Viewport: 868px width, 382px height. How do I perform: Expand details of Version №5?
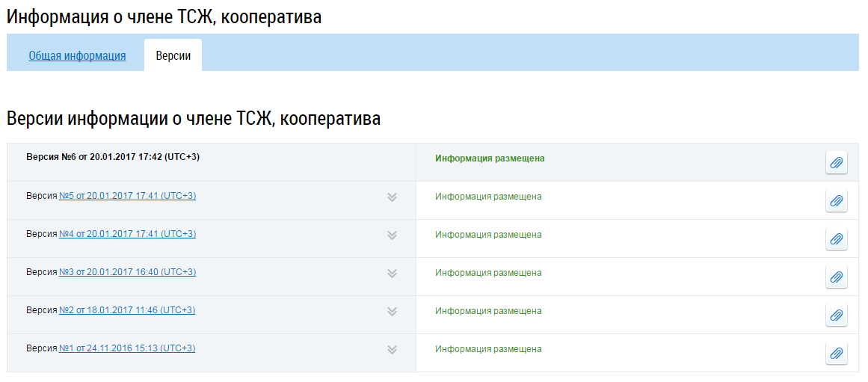[392, 197]
